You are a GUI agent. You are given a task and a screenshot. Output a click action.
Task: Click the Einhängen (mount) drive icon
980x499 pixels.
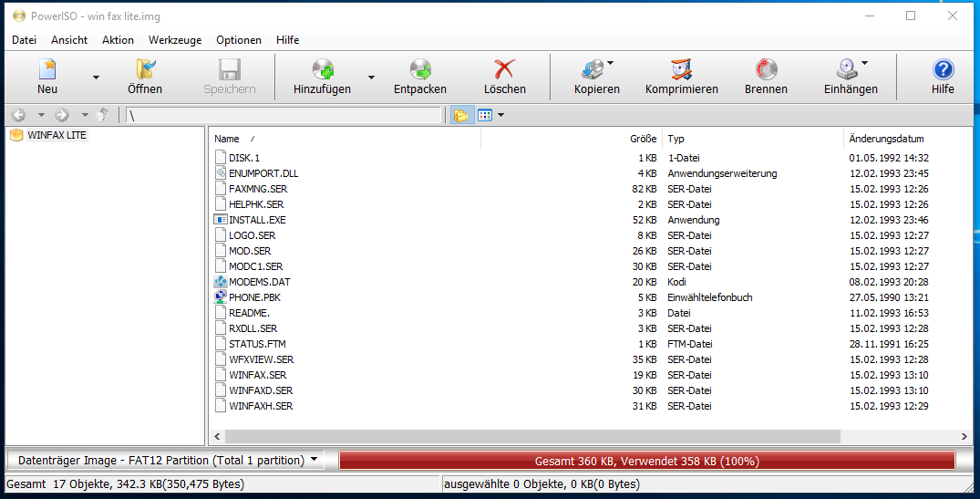(847, 68)
